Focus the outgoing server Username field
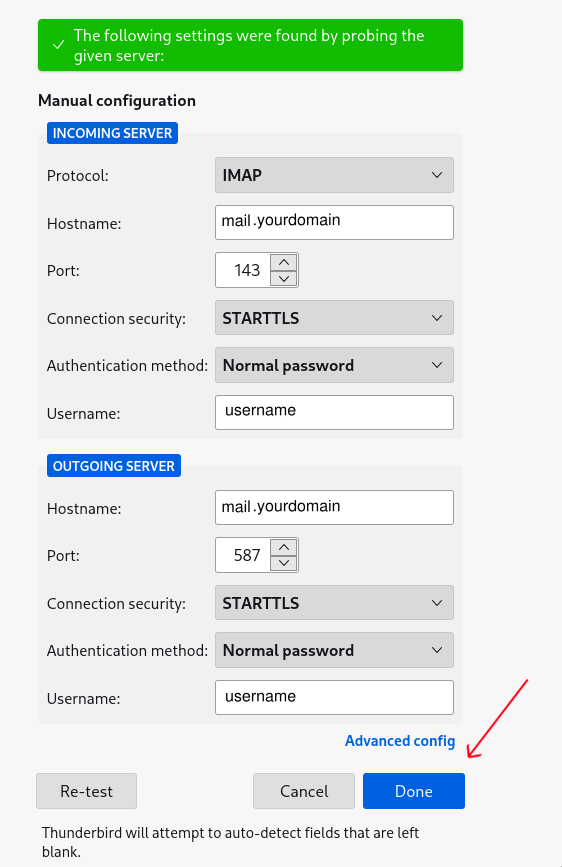Screen dimensions: 562x867 coord(334,697)
